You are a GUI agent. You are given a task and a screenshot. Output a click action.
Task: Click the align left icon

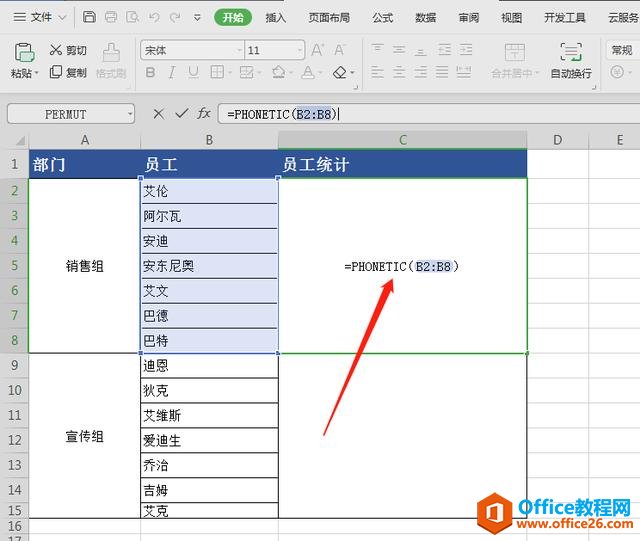[378, 73]
